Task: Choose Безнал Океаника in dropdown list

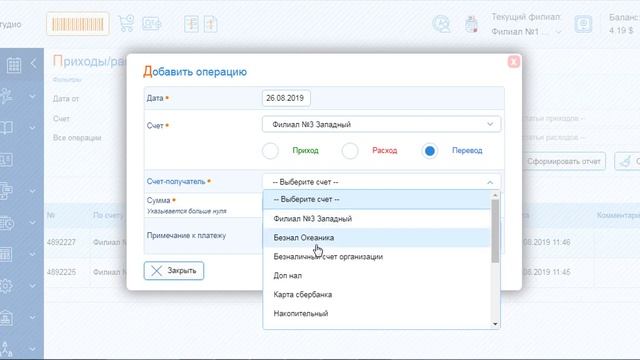Action: pos(377,238)
